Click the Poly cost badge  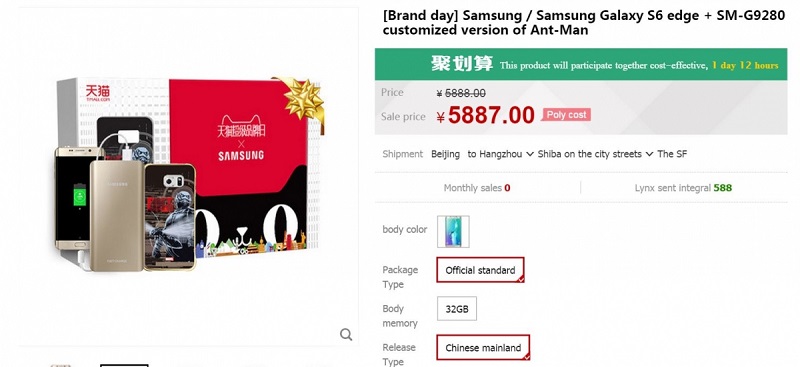(566, 115)
